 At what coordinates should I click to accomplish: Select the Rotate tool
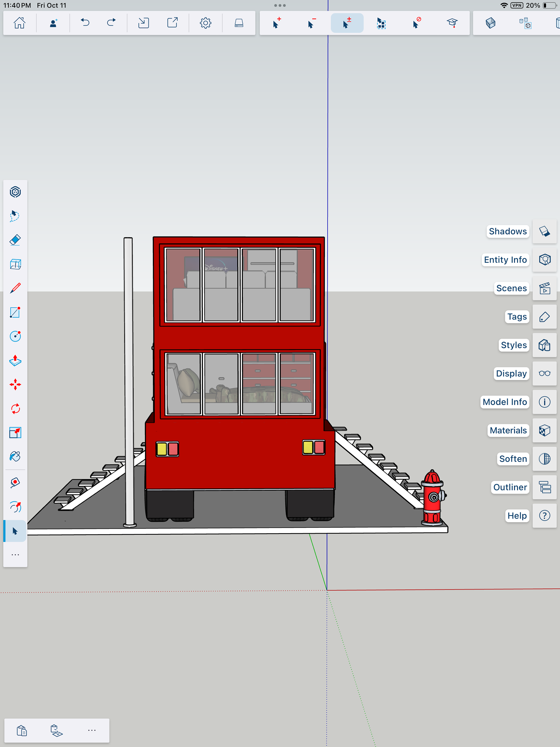(15, 409)
